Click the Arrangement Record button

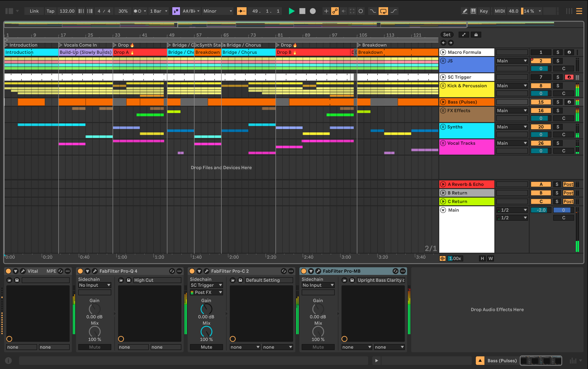313,11
